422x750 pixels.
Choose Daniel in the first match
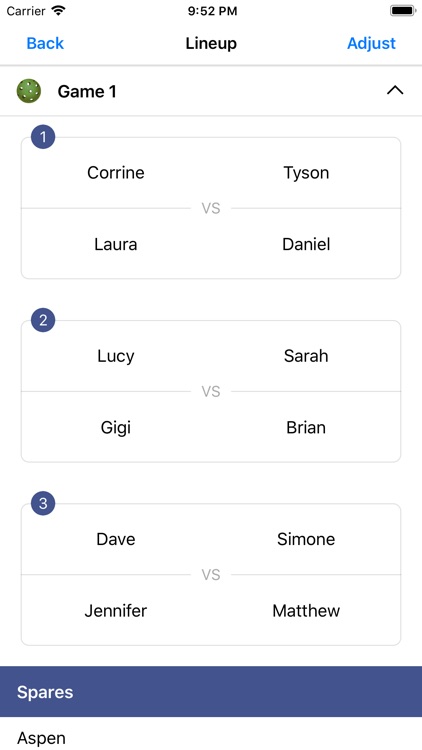tap(306, 244)
